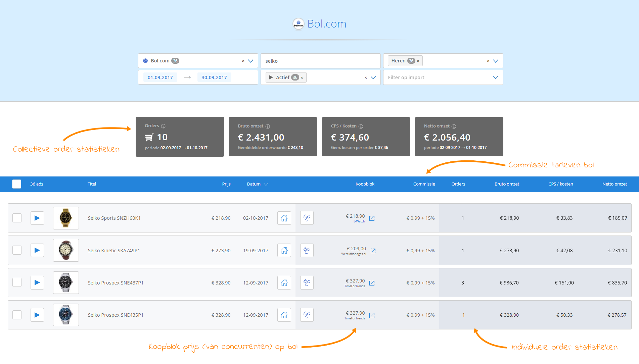Screen dimensions: 639x364
Task: Click play icon for Seiko Prospex SNE437P1
Action: coord(37,282)
